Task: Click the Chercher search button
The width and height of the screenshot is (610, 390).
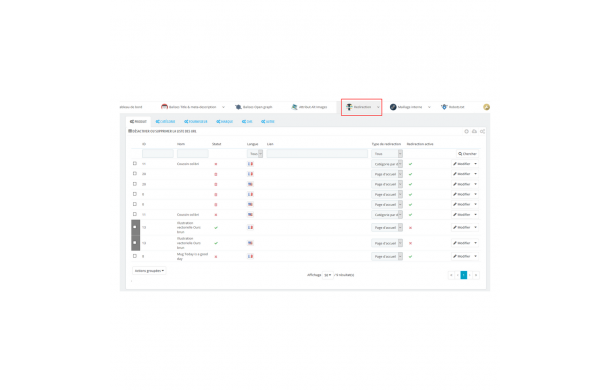Action: tap(467, 154)
